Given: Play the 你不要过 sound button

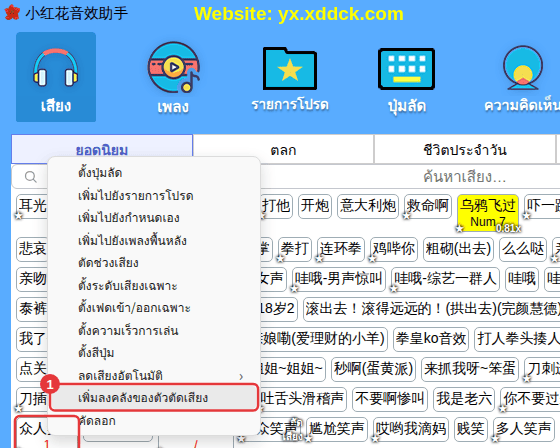Looking at the screenshot, I should (530, 399).
